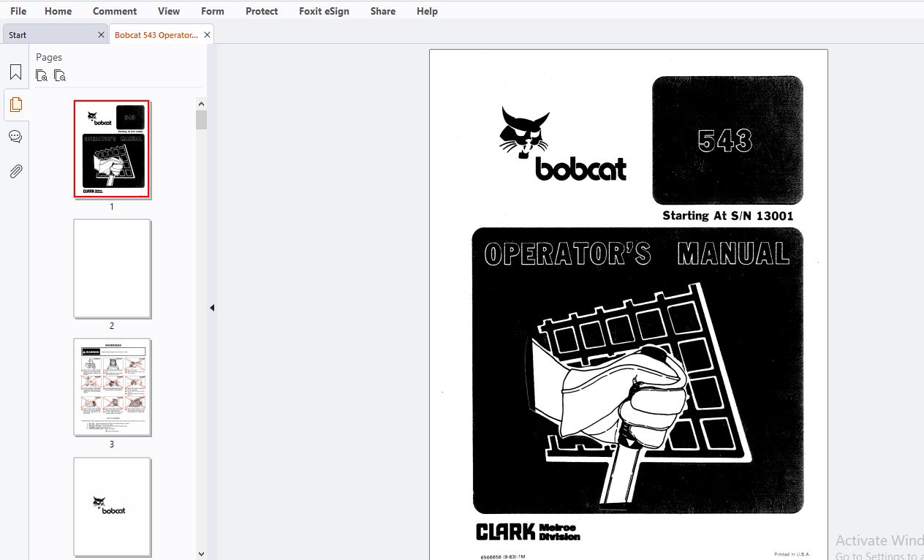
Task: Close the Start tab
Action: 101,34
